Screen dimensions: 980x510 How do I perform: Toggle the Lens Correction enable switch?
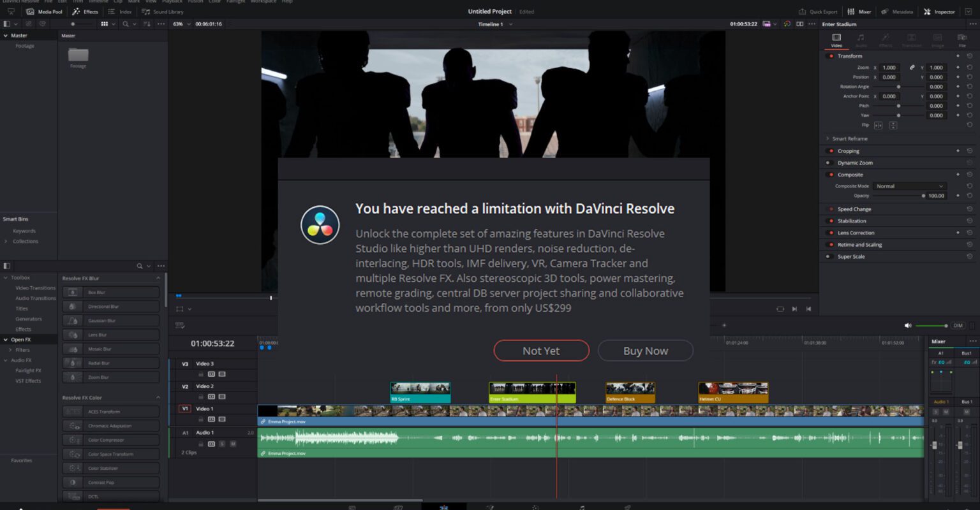(830, 233)
